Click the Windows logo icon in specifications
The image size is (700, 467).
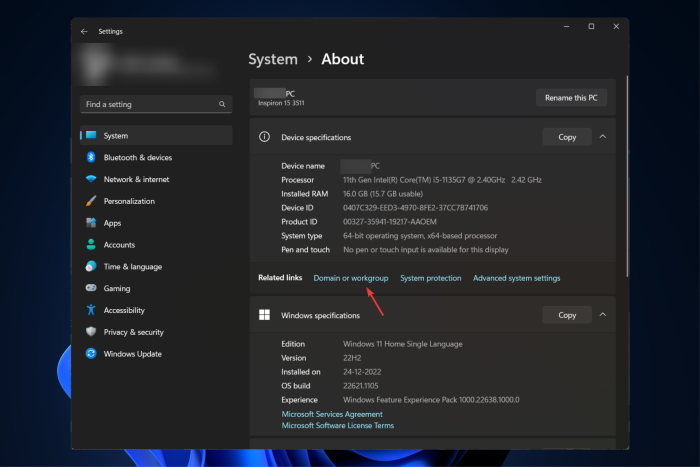[x=264, y=315]
